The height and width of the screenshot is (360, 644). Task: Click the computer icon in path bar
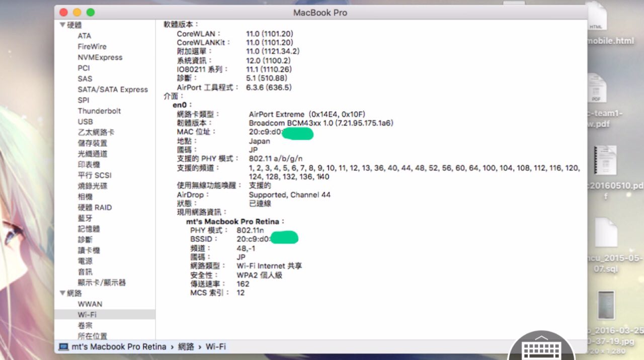click(x=63, y=346)
